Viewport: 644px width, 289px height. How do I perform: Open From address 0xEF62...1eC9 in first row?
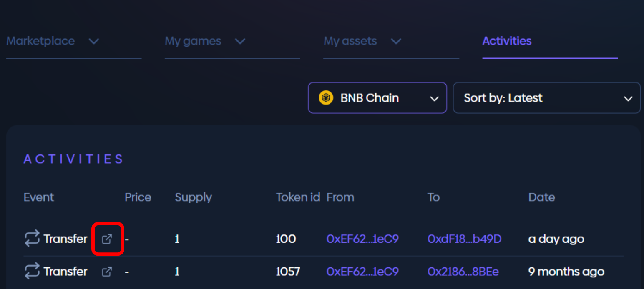click(x=362, y=239)
